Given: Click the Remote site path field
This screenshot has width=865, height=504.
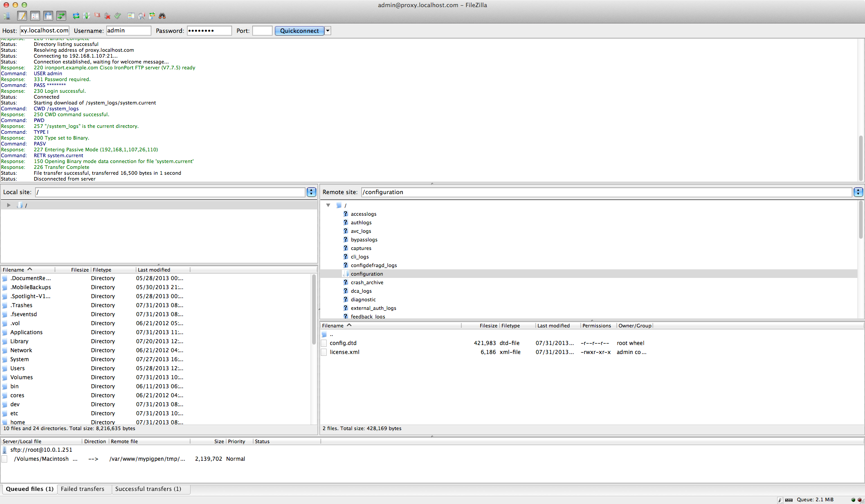Looking at the screenshot, I should [606, 192].
